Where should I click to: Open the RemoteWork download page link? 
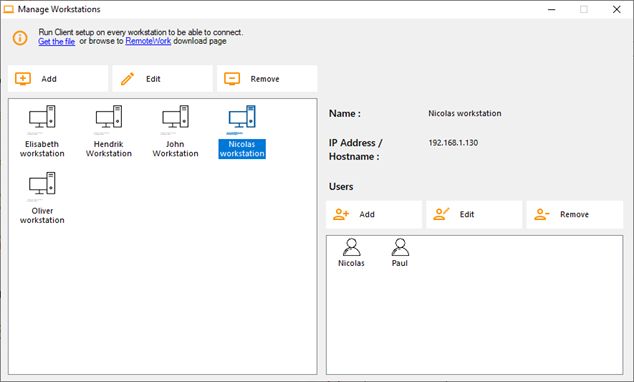pyautogui.click(x=148, y=41)
